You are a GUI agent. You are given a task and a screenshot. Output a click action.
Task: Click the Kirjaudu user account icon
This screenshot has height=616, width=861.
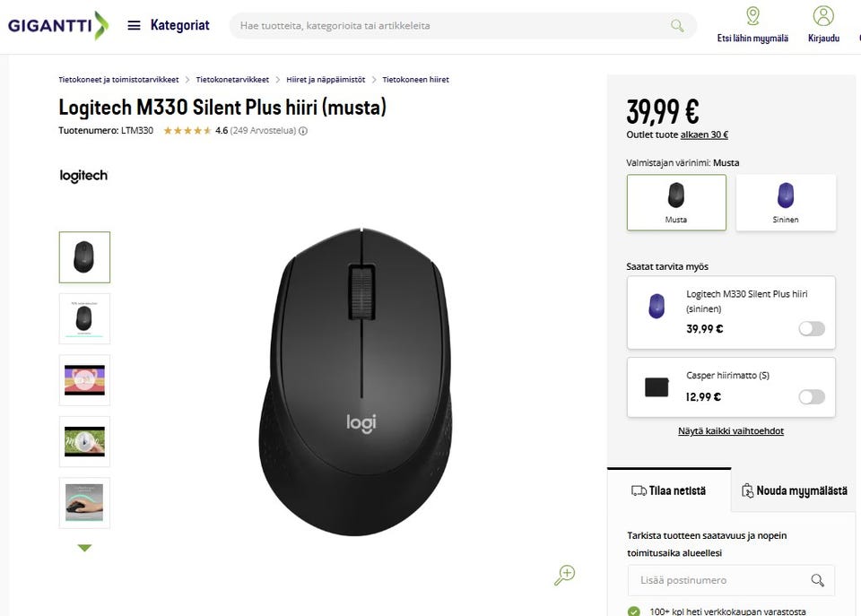tap(822, 16)
